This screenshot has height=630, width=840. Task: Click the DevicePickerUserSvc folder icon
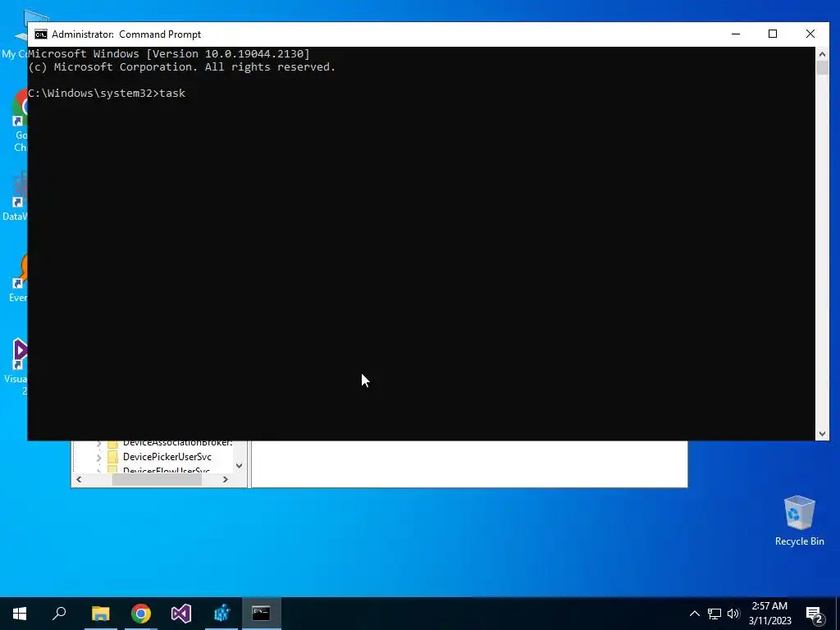[x=112, y=457]
